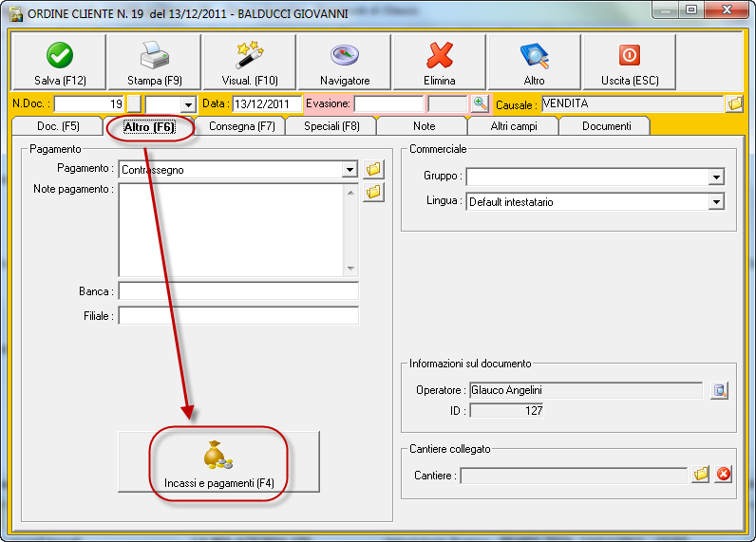Click the grey second Evasione field
This screenshot has height=542, width=756.
(447, 103)
